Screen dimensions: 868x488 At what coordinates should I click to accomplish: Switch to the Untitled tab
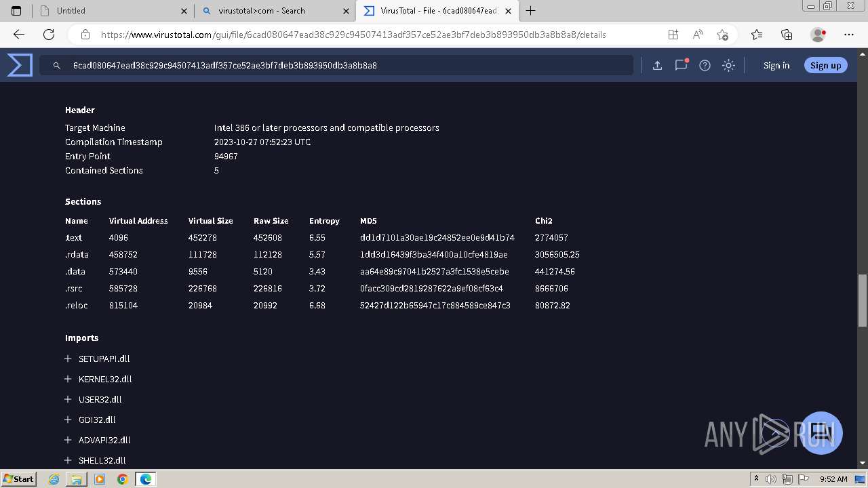[113, 11]
